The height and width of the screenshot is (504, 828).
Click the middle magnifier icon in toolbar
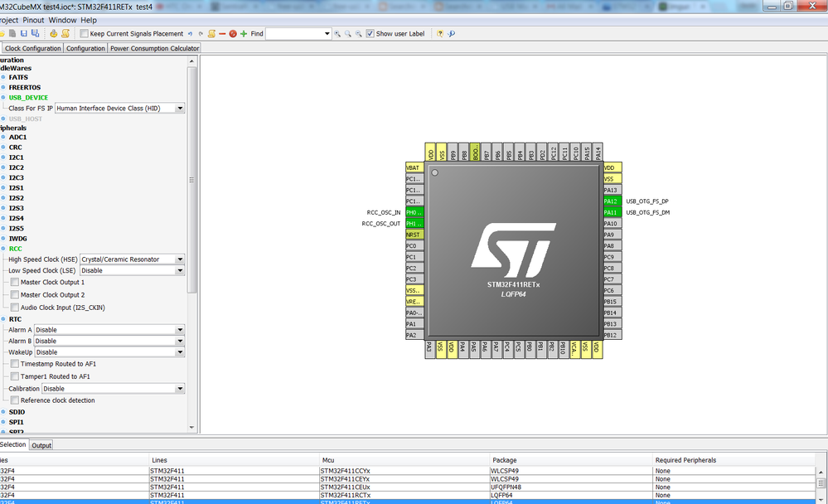click(348, 34)
